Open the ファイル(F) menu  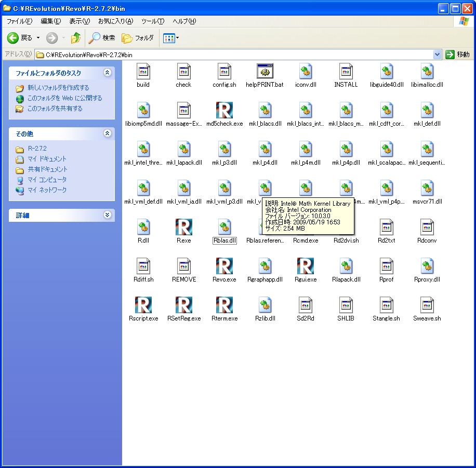(19, 21)
